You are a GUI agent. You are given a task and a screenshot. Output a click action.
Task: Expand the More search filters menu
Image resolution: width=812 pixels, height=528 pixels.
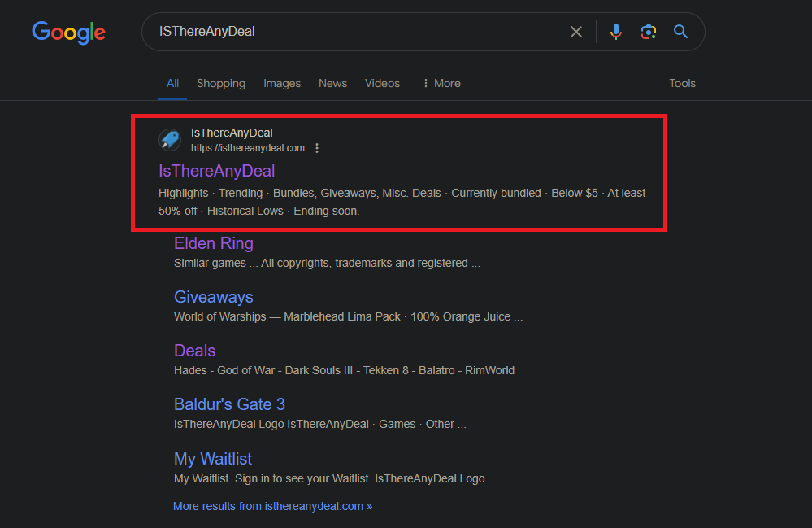(441, 83)
